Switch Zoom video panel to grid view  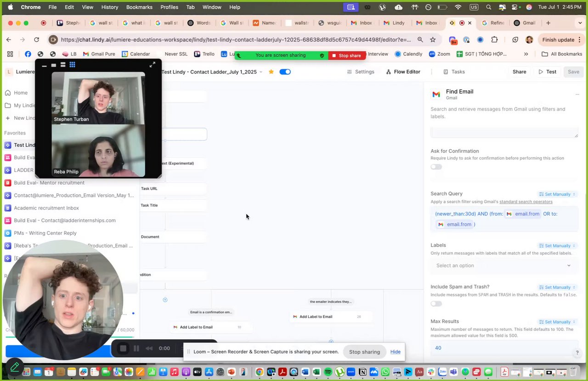[72, 65]
